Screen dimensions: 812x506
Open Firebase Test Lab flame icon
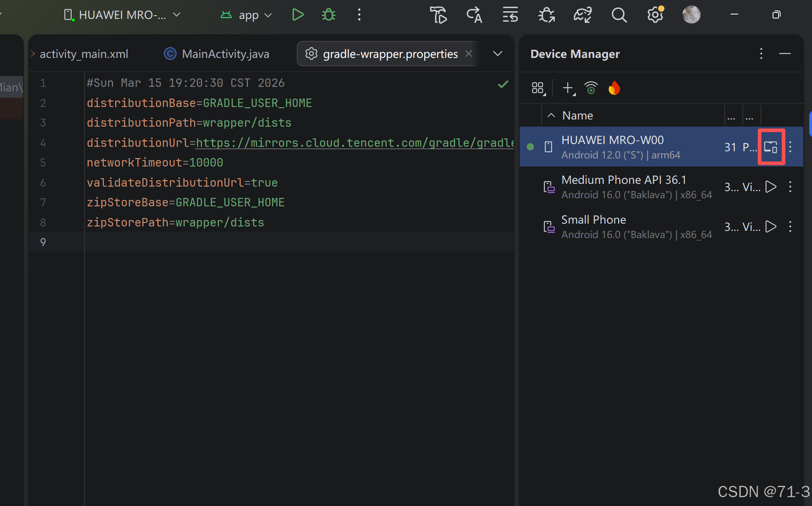tap(614, 88)
